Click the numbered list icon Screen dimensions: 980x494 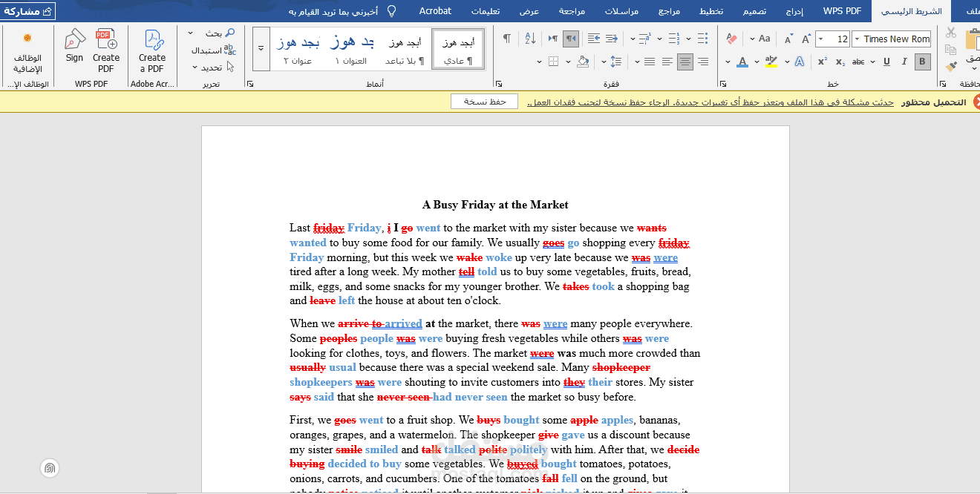coord(673,39)
